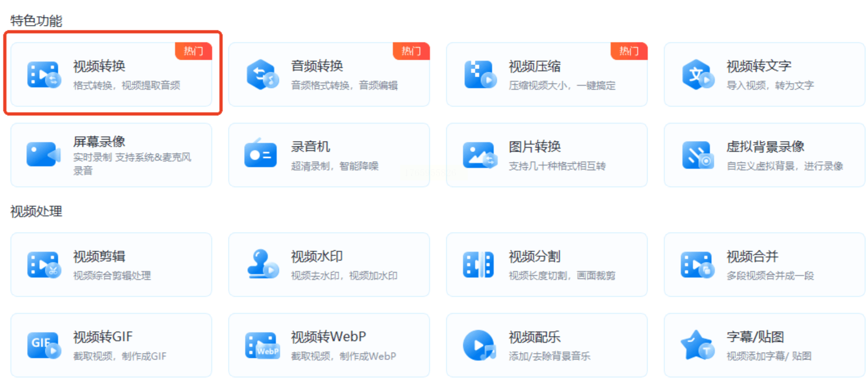Click 热门 badge on 视频转换 card
Screen dimensions: 868x390
point(194,51)
